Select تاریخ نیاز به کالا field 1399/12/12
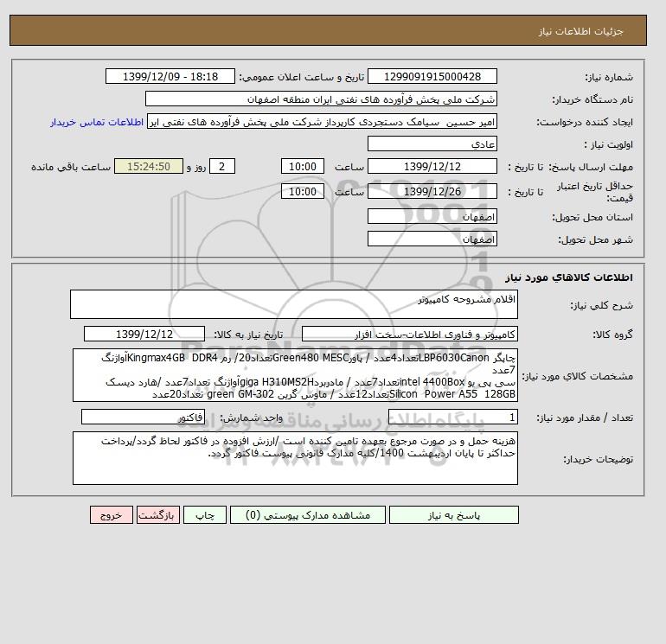 144,334
